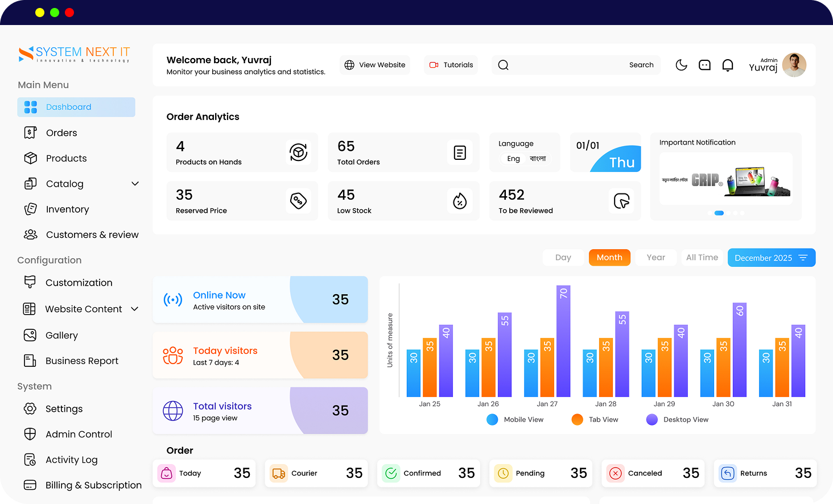Image resolution: width=833 pixels, height=504 pixels.
Task: Select the Year time range tab
Action: (x=656, y=258)
